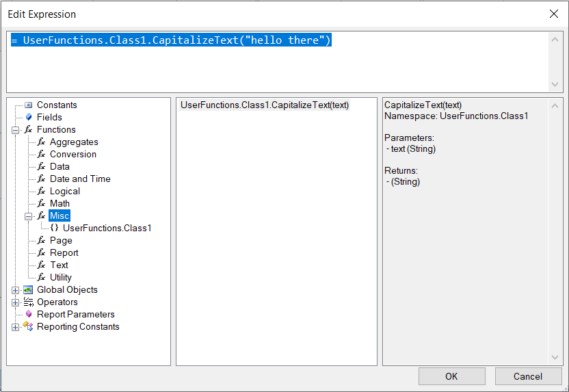
Task: Open the Math function category
Action: coord(59,203)
